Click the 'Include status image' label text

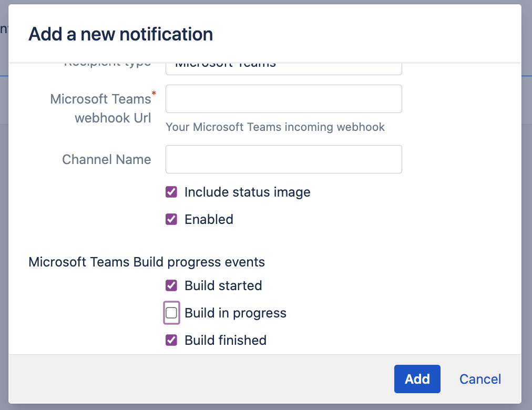tap(247, 192)
